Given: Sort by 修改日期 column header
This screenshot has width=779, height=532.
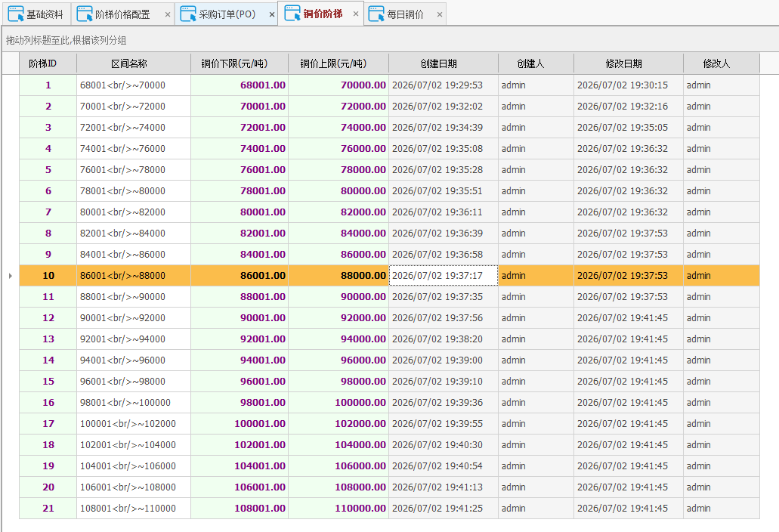Looking at the screenshot, I should [629, 63].
